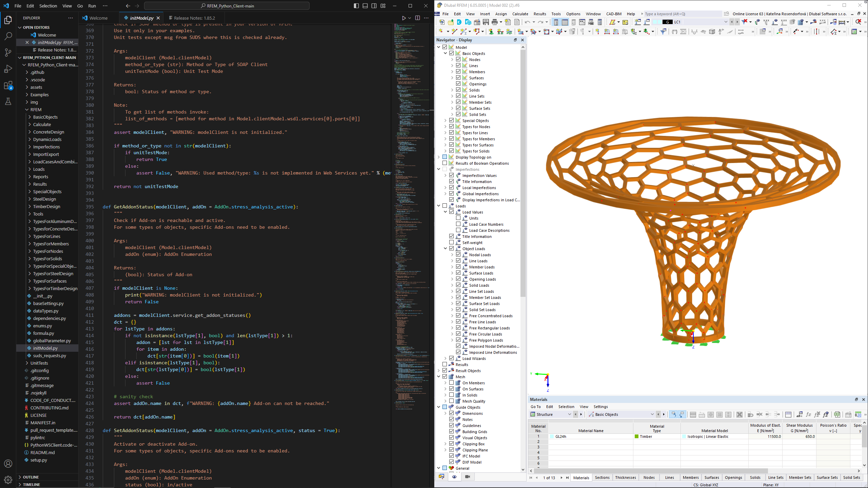Click the Undo arrow in RFEM toolbar
868x488 pixels.
click(527, 22)
